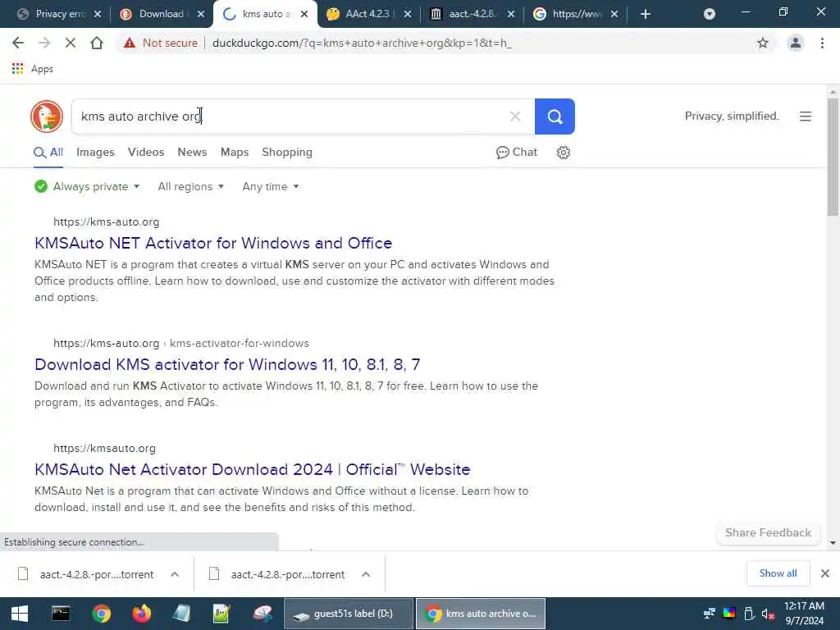This screenshot has width=840, height=630.
Task: Click the DuckDuckGo duck logo
Action: pyautogui.click(x=47, y=116)
